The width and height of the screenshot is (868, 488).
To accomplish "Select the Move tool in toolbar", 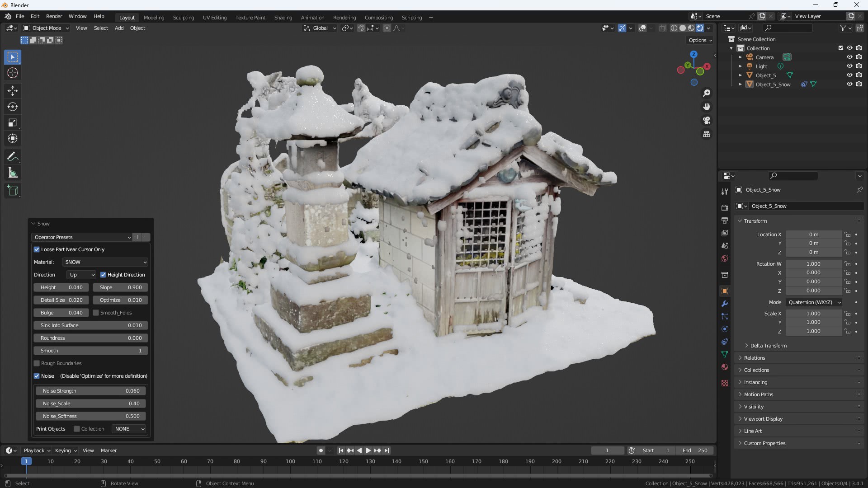I will (x=13, y=91).
